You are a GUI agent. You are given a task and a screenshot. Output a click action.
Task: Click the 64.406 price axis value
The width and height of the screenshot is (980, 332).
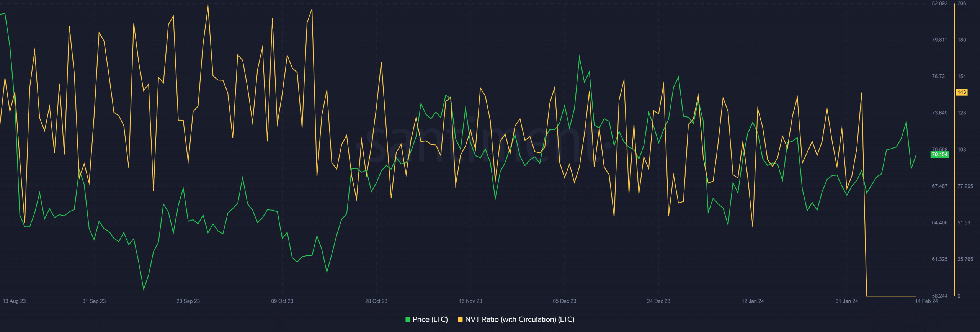939,223
